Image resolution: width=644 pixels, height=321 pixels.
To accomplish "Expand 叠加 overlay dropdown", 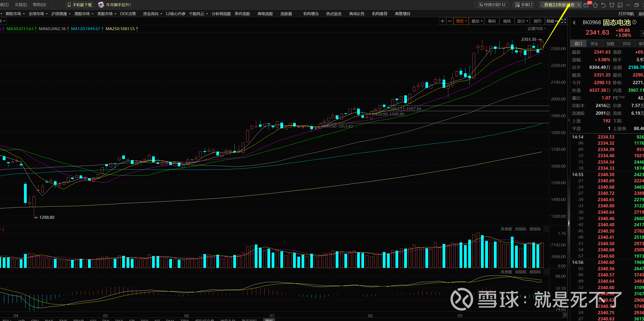I will tap(477, 21).
